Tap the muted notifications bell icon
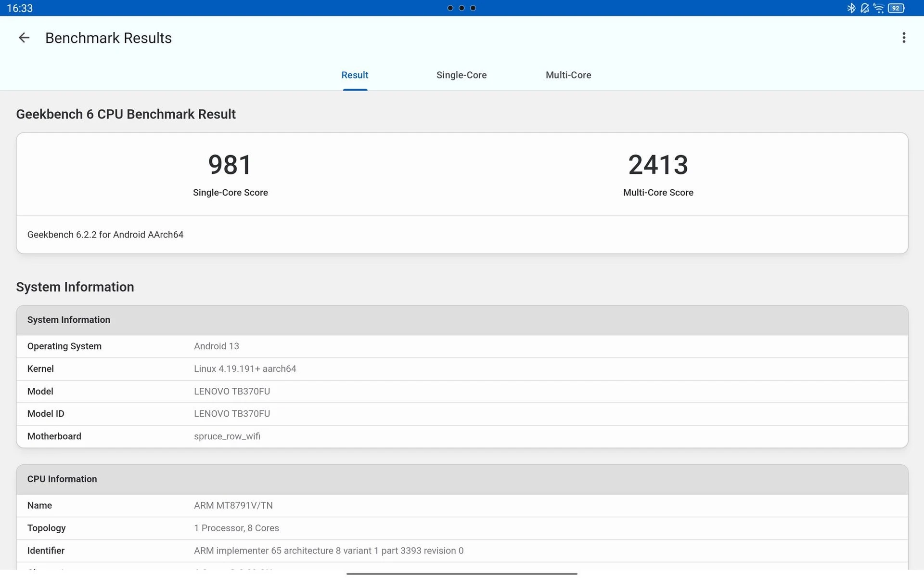This screenshot has width=924, height=578. pos(865,8)
